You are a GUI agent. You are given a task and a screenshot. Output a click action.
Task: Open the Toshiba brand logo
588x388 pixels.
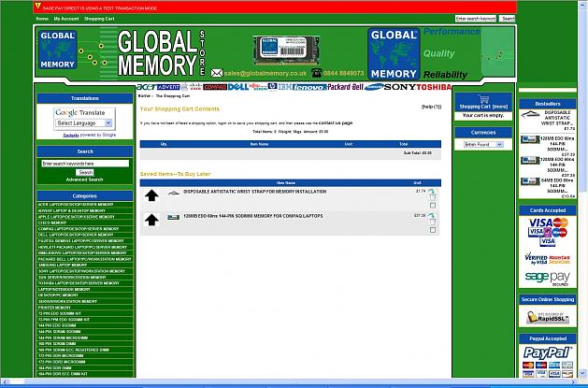point(433,87)
